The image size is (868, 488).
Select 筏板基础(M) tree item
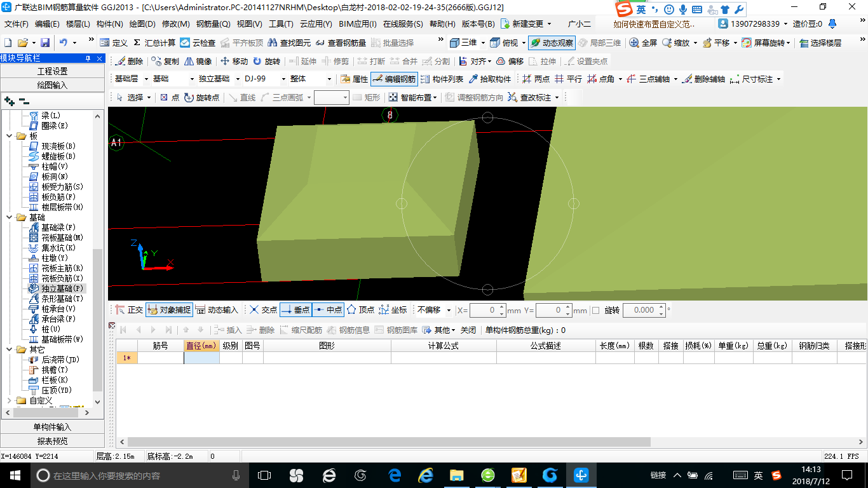(62, 238)
